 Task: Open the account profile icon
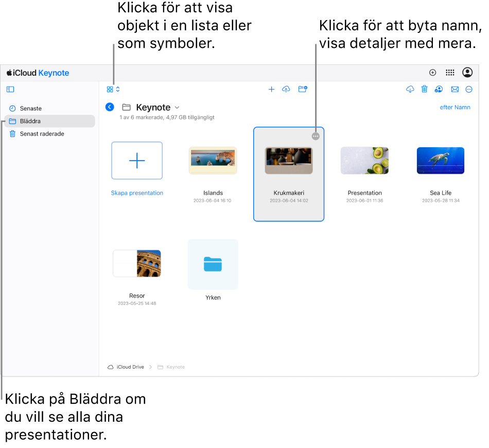click(x=467, y=73)
